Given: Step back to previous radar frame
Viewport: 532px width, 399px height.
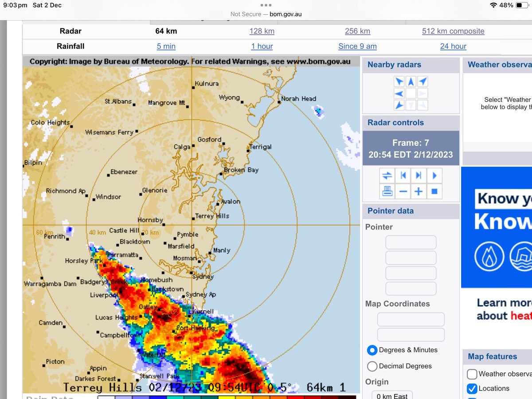Looking at the screenshot, I should 403,176.
